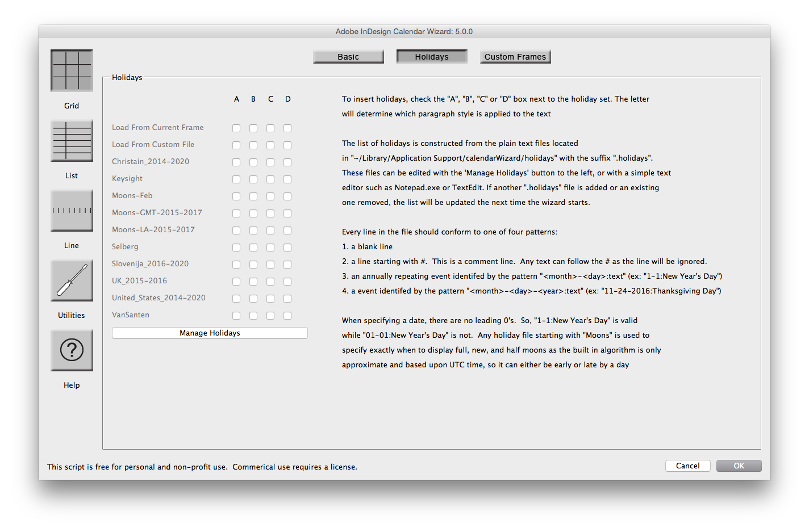Check column B for Moons-Feb
This screenshot has width=809, height=532.
253,196
